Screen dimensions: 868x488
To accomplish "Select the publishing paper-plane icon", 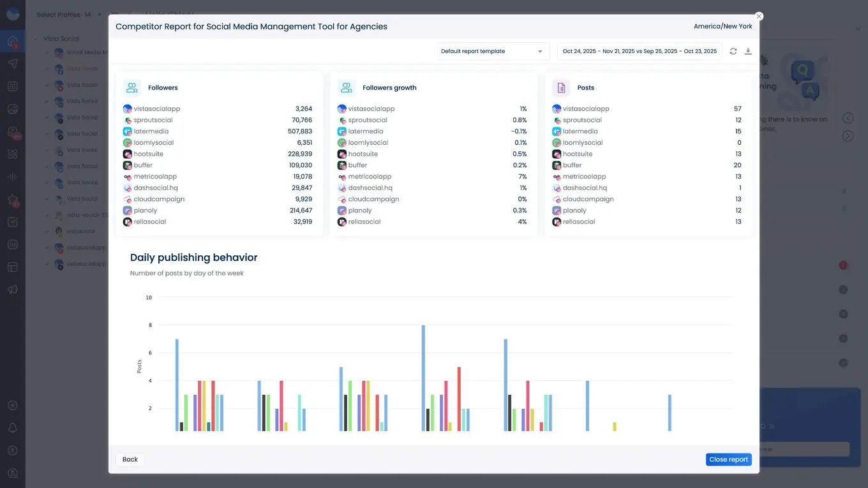I will tap(13, 63).
